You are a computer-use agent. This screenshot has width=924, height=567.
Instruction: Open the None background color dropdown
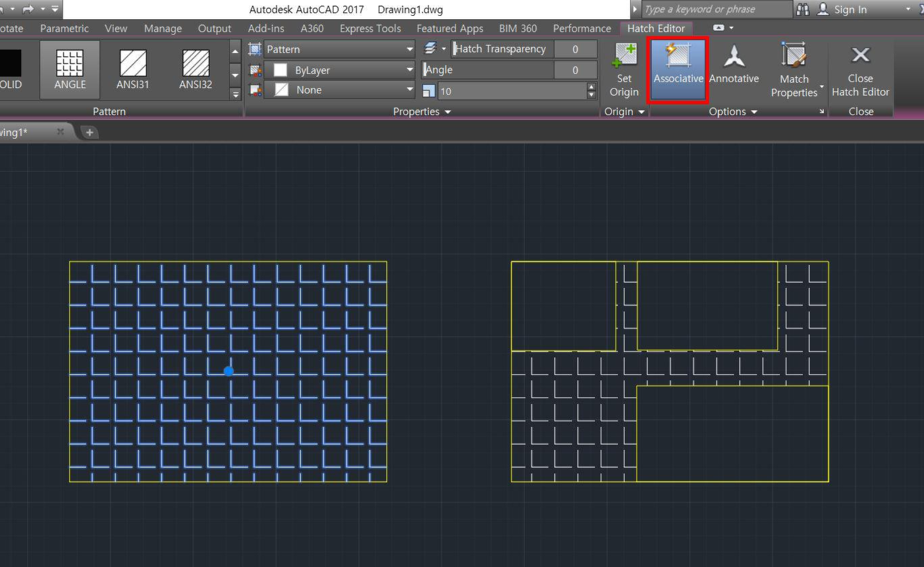(339, 90)
